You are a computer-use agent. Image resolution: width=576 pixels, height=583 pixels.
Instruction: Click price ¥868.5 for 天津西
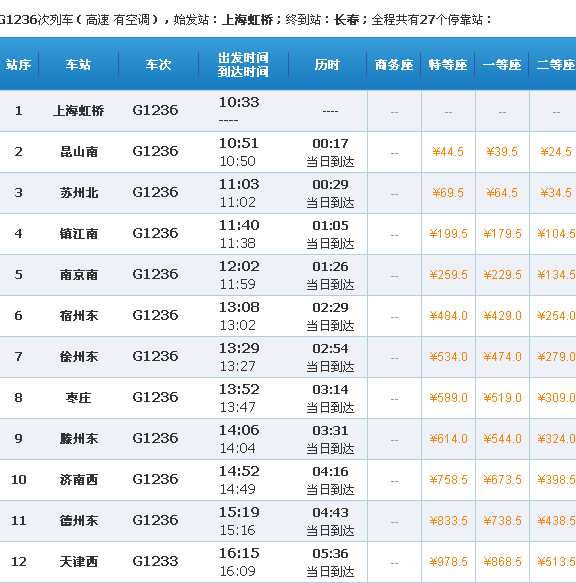click(x=502, y=561)
